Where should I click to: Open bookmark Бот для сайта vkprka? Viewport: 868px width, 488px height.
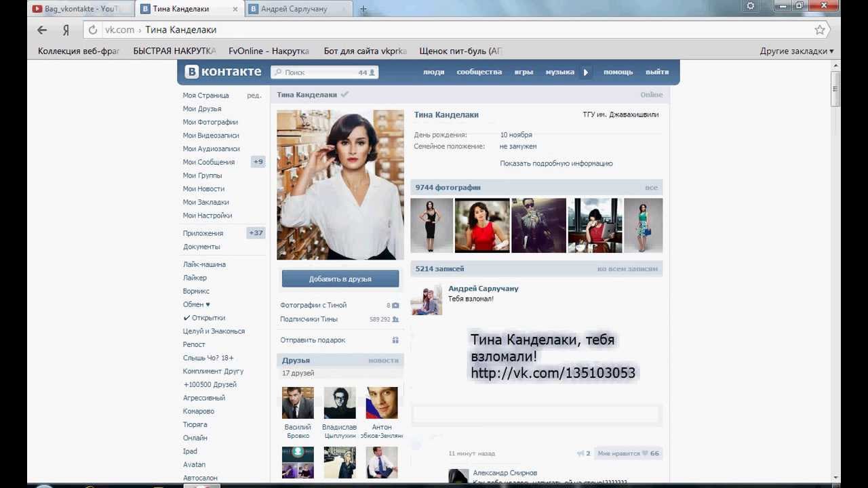[365, 51]
